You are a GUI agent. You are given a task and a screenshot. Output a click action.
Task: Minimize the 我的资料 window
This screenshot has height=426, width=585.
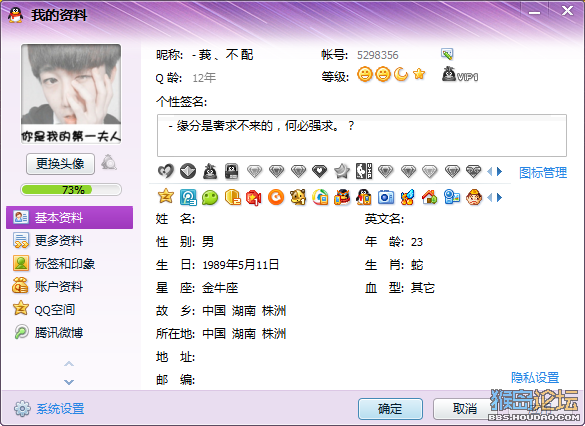pyautogui.click(x=534, y=12)
